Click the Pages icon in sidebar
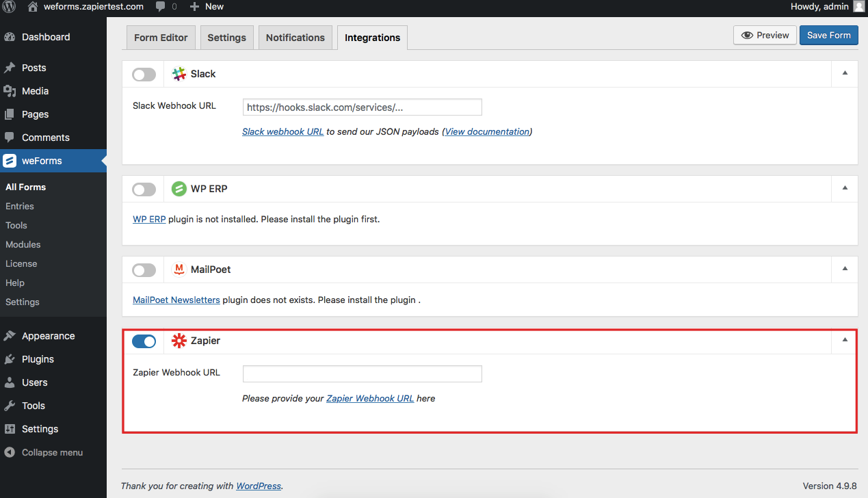Viewport: 868px width, 498px height. [x=10, y=114]
